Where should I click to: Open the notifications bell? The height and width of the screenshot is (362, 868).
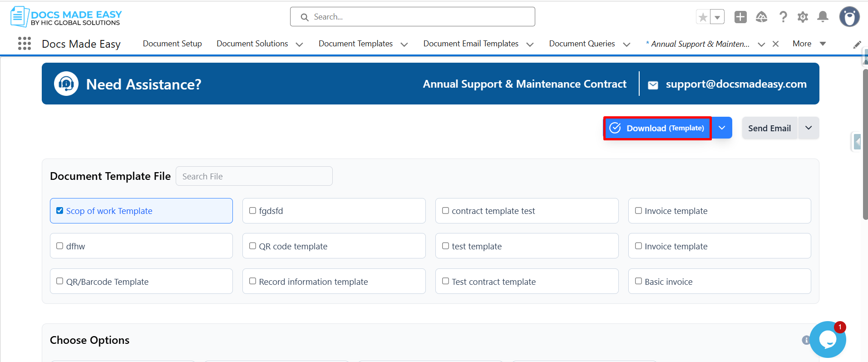pyautogui.click(x=823, y=17)
